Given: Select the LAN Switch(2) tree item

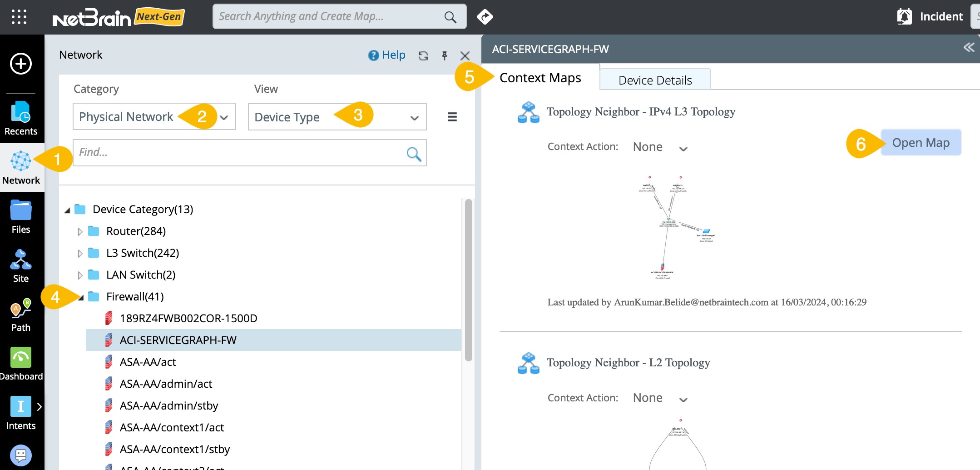Looking at the screenshot, I should [141, 275].
